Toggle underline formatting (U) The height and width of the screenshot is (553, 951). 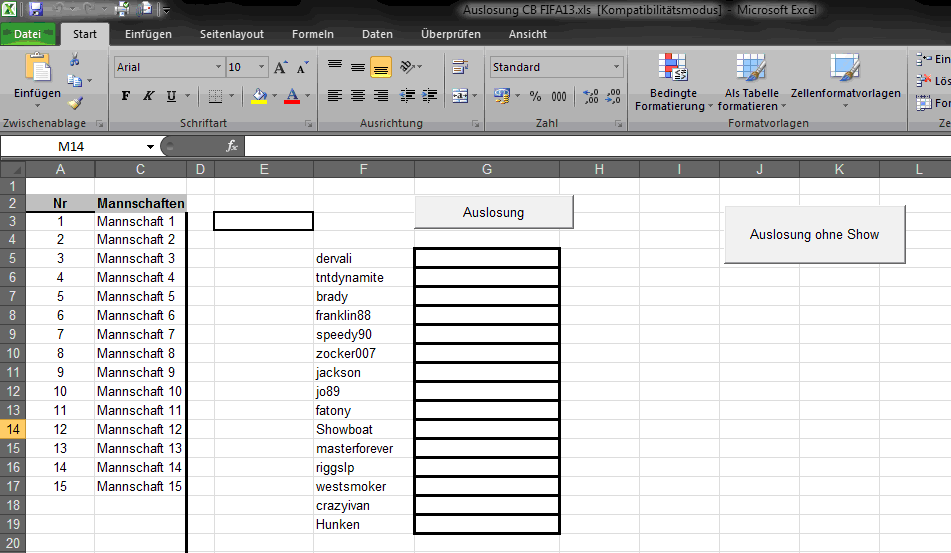[171, 96]
